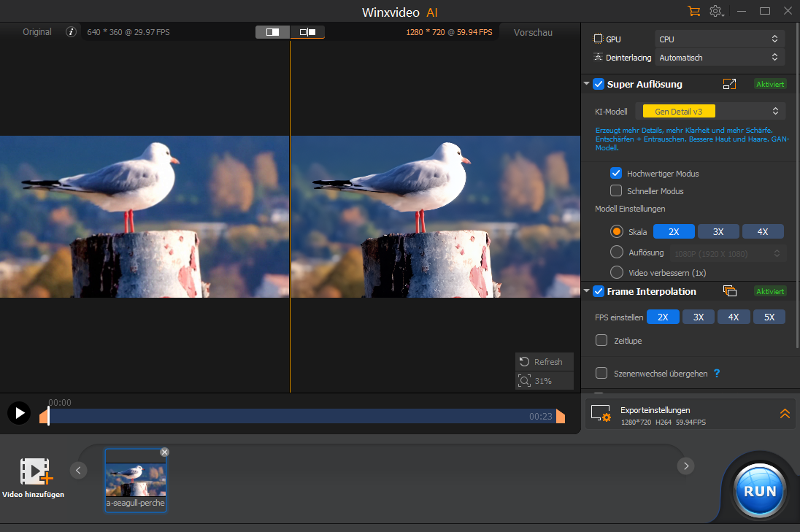800x532 pixels.
Task: Open the shopping cart icon
Action: tap(693, 11)
